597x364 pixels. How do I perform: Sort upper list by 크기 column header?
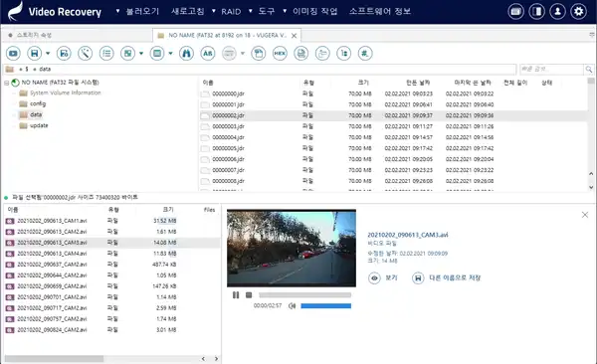(363, 83)
